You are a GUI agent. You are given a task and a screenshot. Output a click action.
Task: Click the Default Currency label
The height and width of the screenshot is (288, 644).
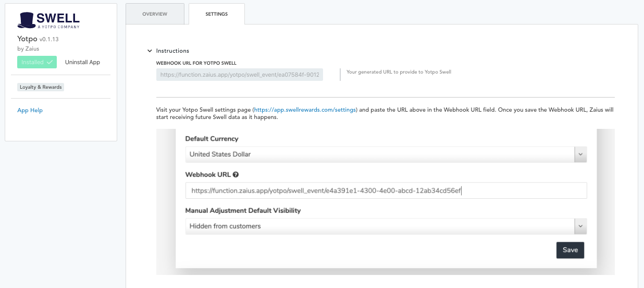(x=212, y=139)
